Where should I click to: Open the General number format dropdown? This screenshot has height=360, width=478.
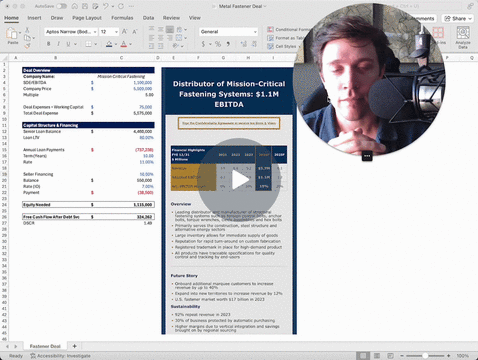click(229, 32)
